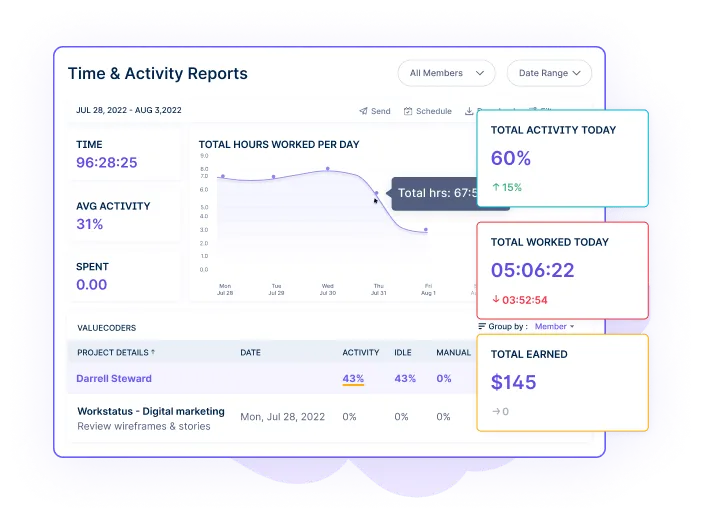Click the Group by lines icon

(482, 326)
